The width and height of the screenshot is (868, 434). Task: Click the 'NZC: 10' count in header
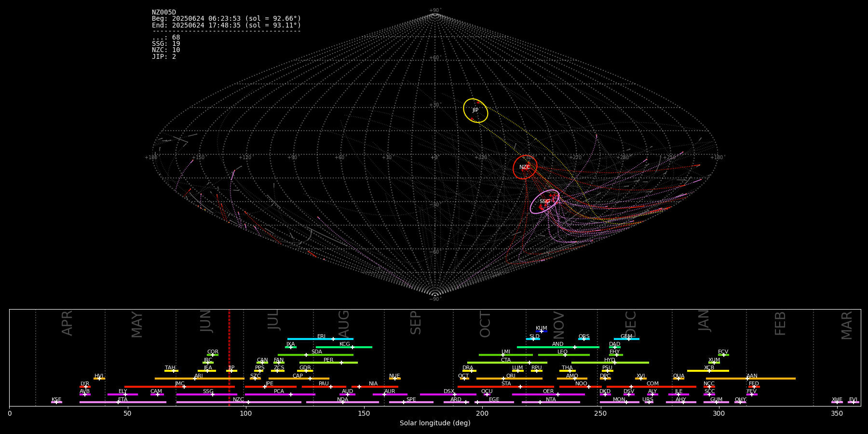point(166,50)
